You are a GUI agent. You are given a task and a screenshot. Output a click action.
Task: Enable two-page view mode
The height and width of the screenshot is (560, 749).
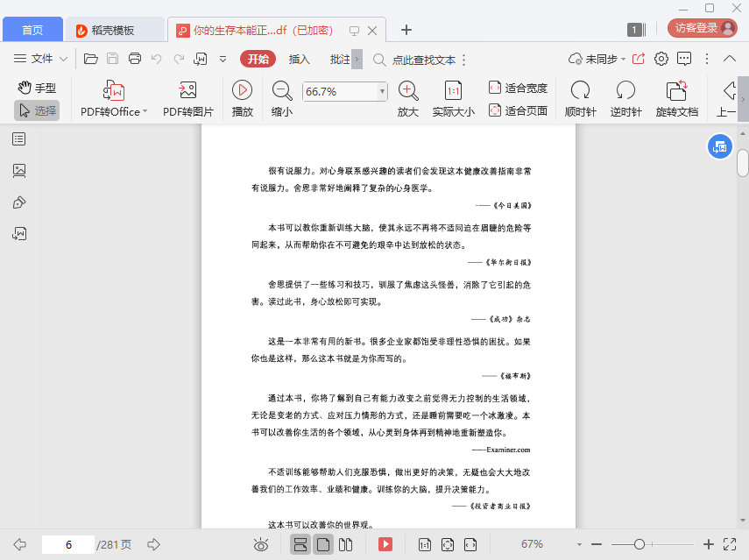pyautogui.click(x=345, y=544)
